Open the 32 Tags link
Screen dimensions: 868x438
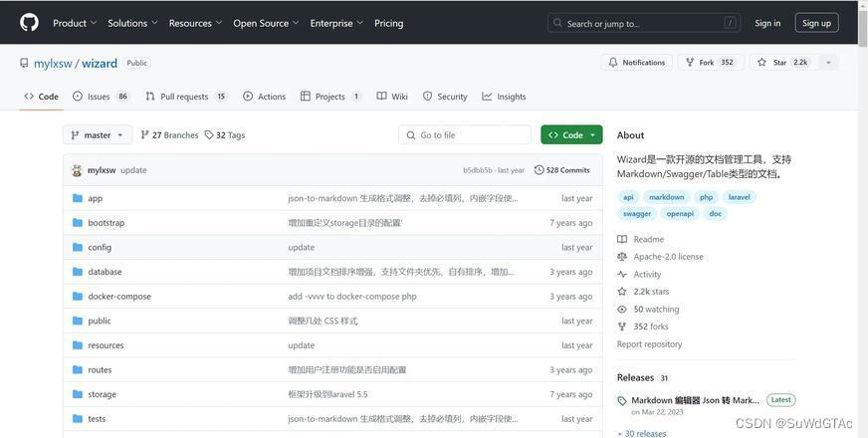click(225, 135)
